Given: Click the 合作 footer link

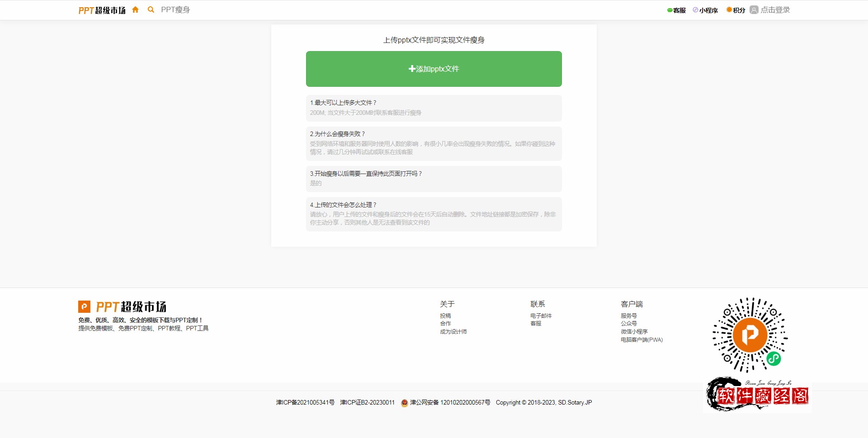Looking at the screenshot, I should pos(445,323).
